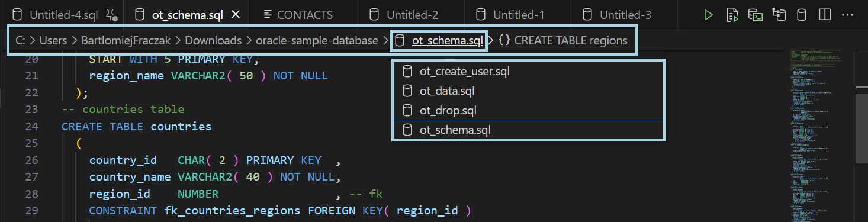This screenshot has height=222, width=868.
Task: Close the ot_schema.sql tab
Action: point(235,15)
